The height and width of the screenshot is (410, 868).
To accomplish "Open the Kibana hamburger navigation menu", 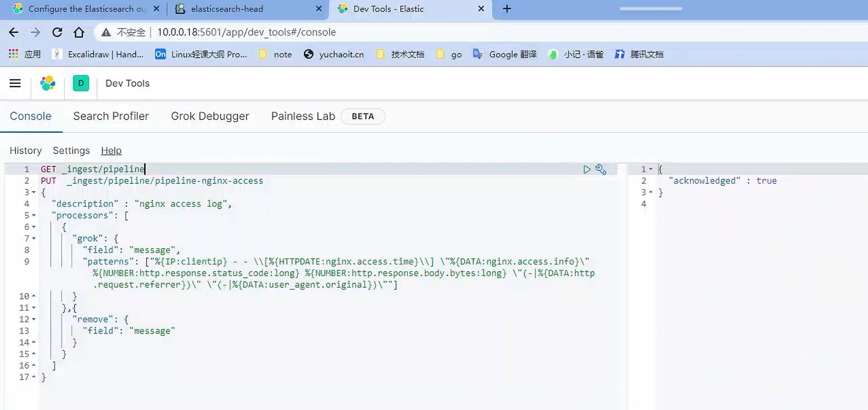I will click(15, 83).
